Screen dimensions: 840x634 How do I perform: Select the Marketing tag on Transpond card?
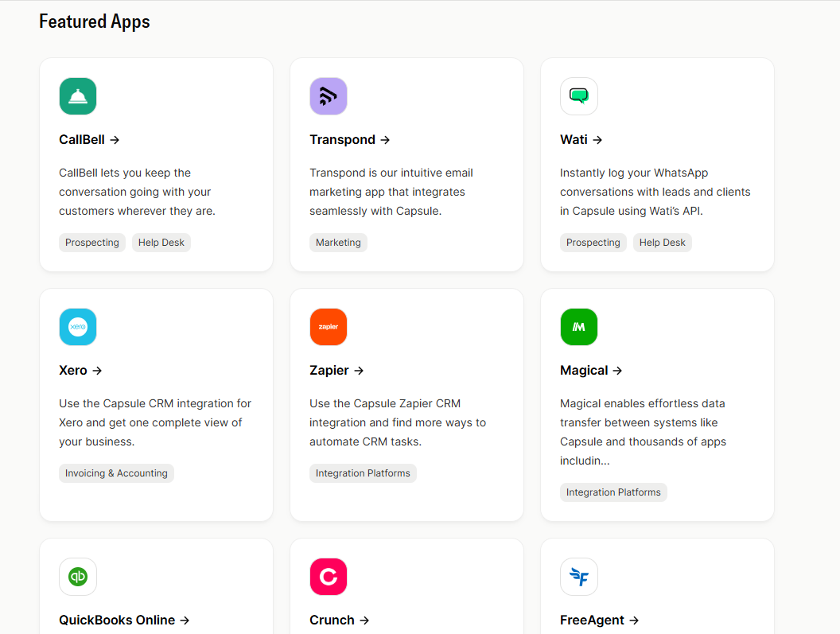click(x=338, y=243)
